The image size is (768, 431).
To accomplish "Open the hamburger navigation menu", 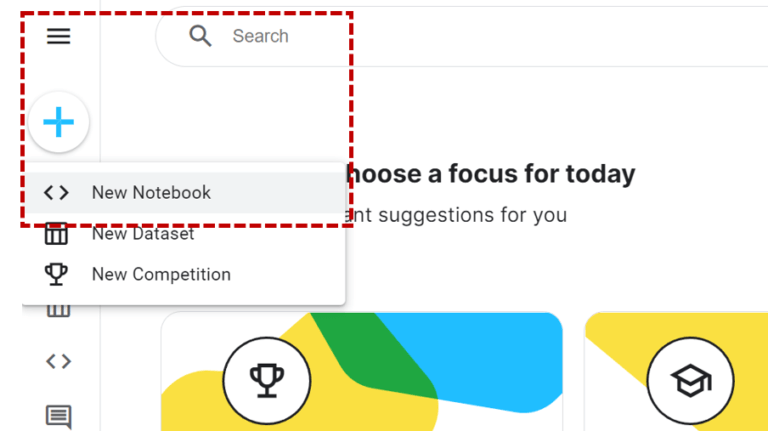I will 59,37.
